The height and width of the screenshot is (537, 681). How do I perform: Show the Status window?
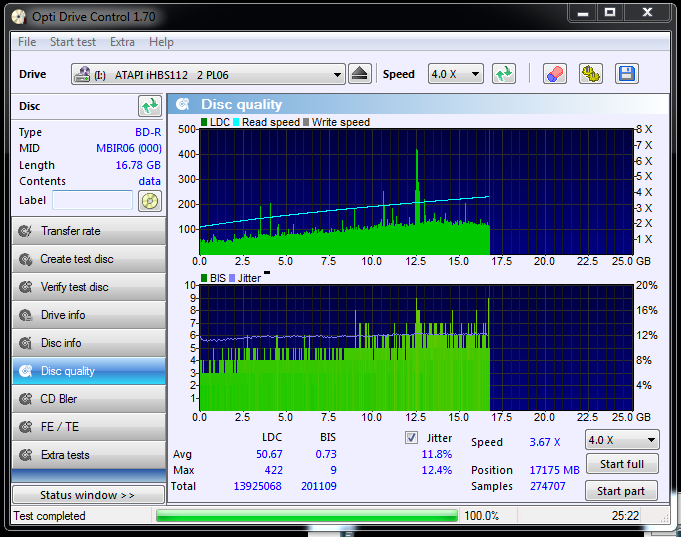tap(89, 495)
